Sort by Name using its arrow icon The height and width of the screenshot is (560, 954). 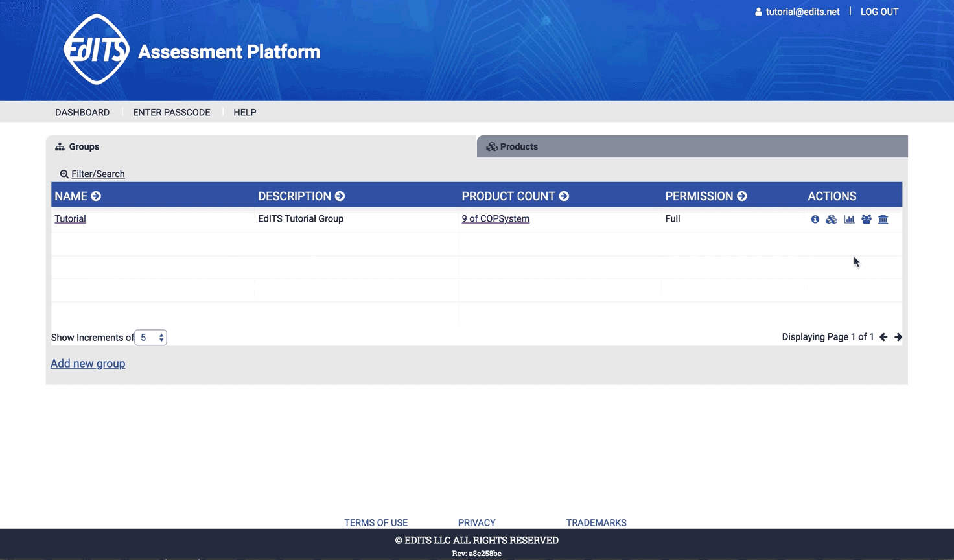click(x=96, y=196)
